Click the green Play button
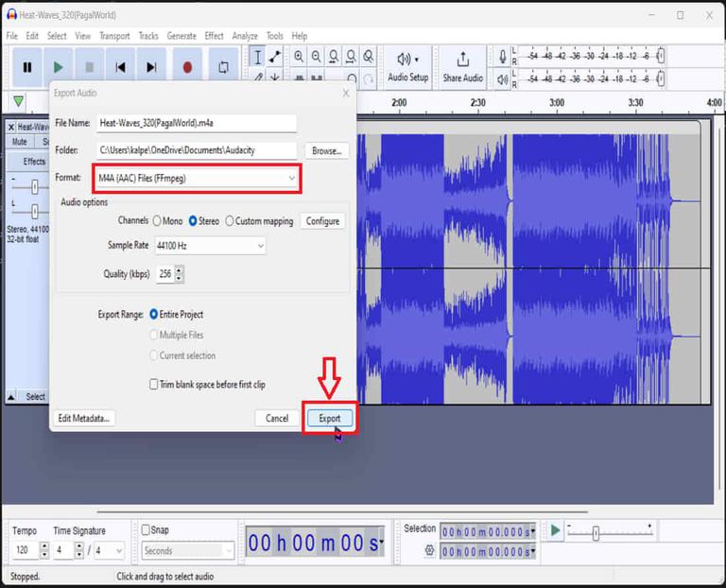Image resolution: width=726 pixels, height=588 pixels. [58, 67]
